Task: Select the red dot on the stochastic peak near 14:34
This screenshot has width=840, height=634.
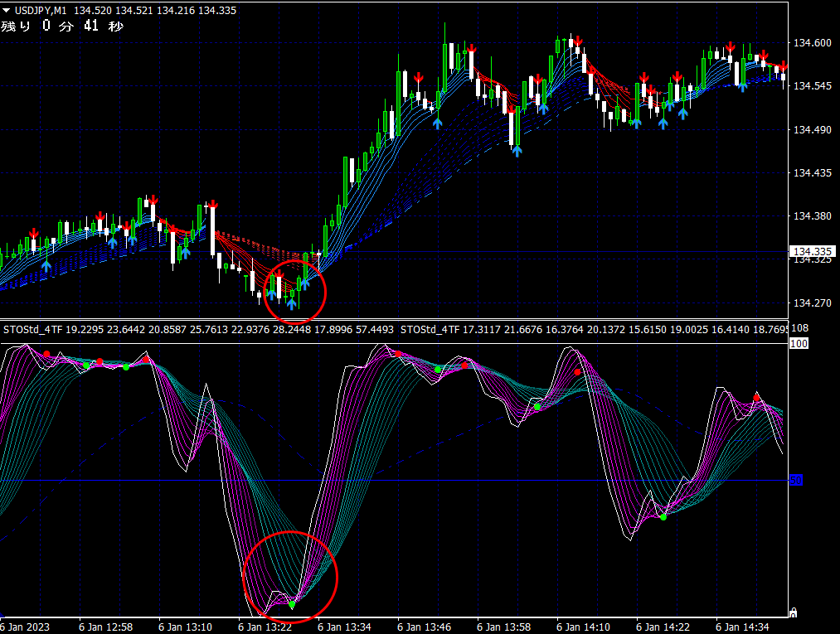Action: point(756,398)
